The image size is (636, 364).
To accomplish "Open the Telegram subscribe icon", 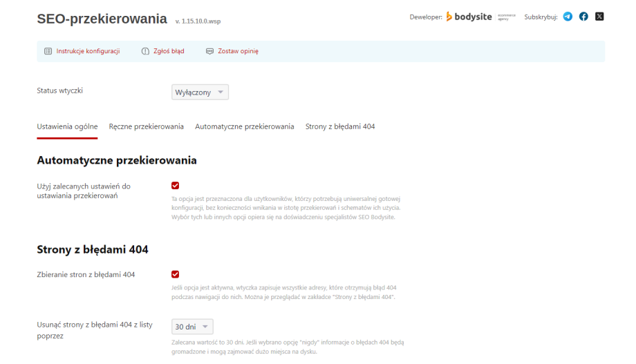I will [x=568, y=17].
